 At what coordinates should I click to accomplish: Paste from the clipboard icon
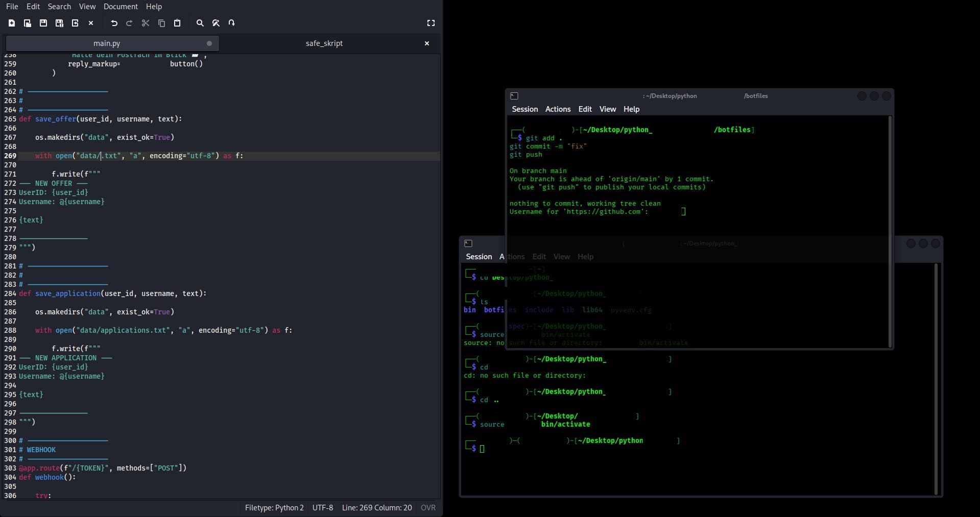tap(177, 23)
